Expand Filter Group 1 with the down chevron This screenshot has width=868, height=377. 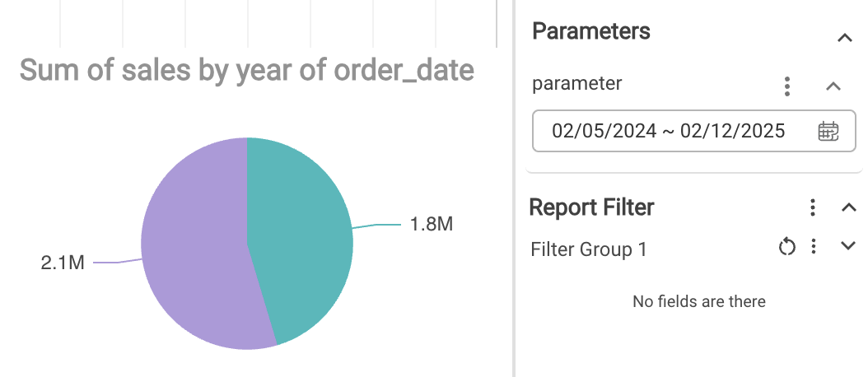coord(849,246)
